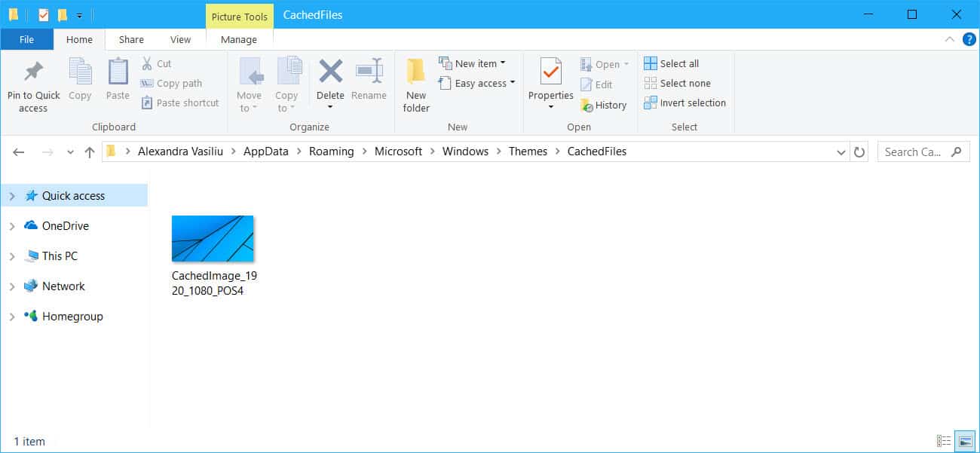Enable Invert selection

point(684,103)
